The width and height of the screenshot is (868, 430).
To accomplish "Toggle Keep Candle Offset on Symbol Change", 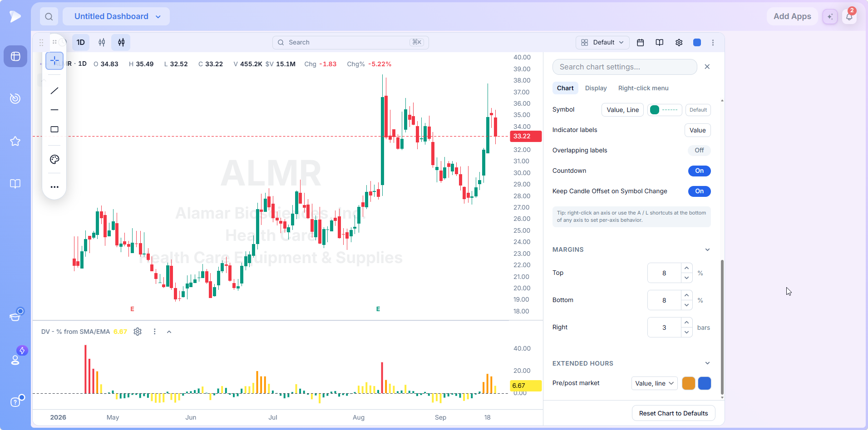I will pos(699,191).
